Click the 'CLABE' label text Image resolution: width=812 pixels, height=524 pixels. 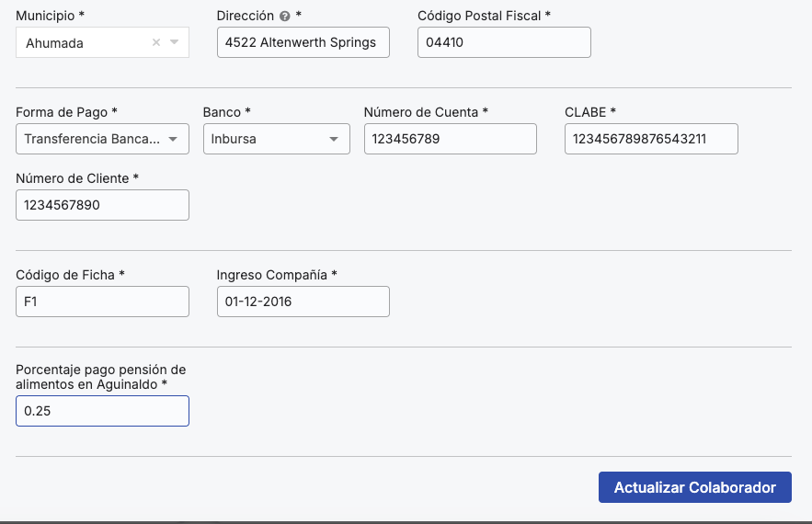[585, 112]
